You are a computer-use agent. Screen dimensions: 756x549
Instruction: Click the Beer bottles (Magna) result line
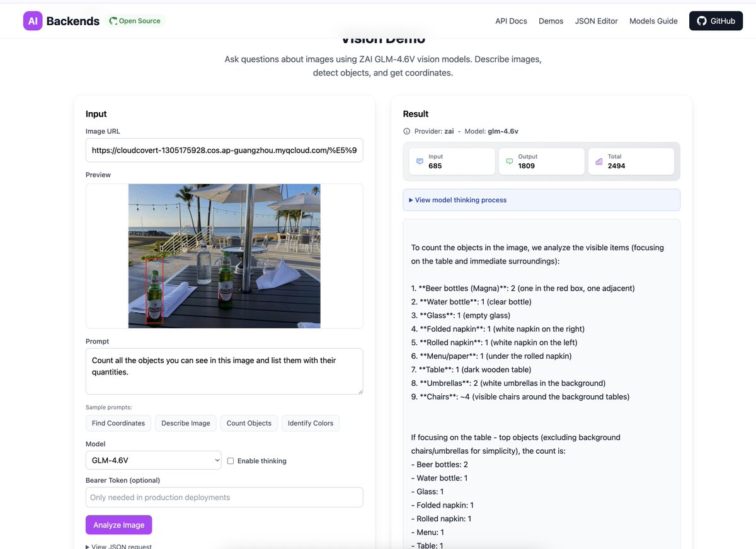523,288
